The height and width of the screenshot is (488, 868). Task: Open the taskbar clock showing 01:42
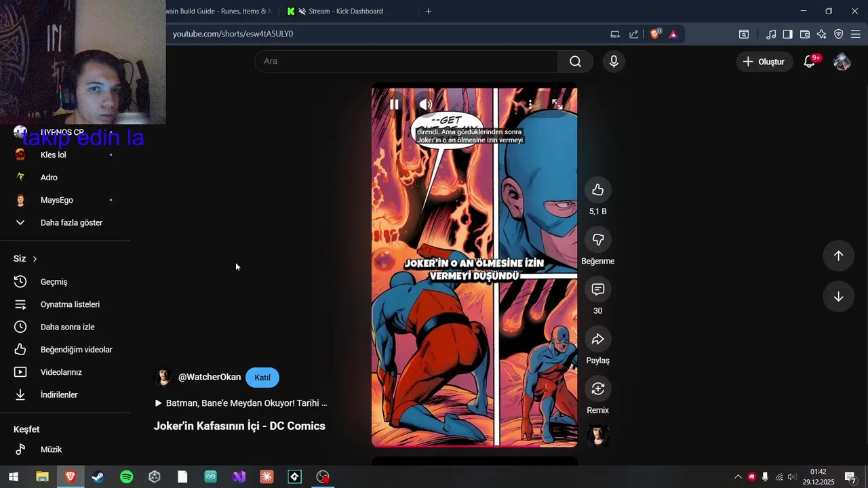(818, 477)
